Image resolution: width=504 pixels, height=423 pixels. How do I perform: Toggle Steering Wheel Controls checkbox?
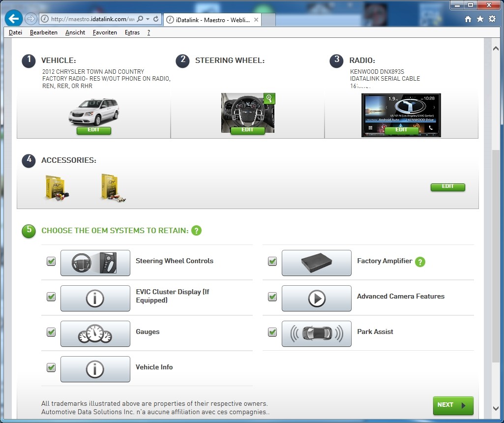pos(51,261)
